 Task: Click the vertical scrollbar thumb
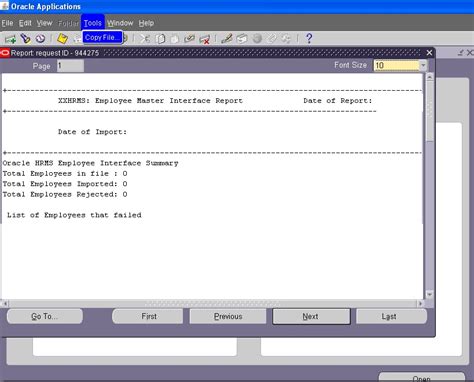(430, 111)
